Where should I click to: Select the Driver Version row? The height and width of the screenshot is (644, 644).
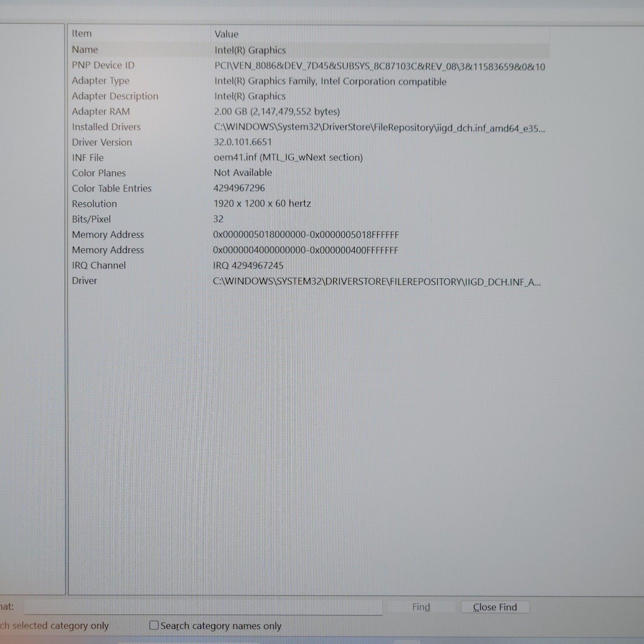coord(102,143)
